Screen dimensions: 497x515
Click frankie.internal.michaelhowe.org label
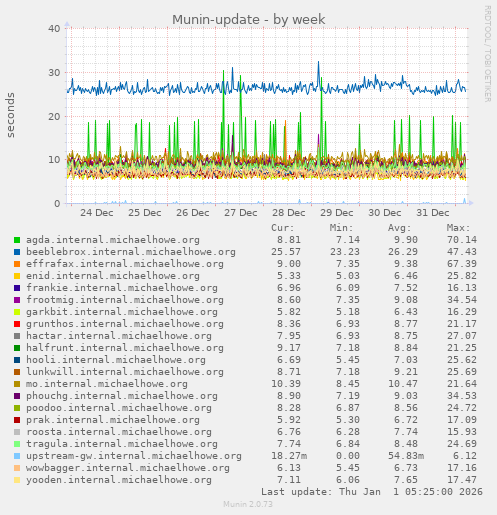122,288
